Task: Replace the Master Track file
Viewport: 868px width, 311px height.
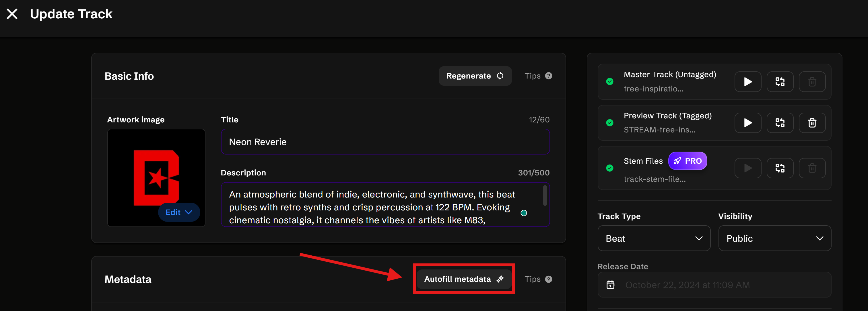Action: click(780, 82)
